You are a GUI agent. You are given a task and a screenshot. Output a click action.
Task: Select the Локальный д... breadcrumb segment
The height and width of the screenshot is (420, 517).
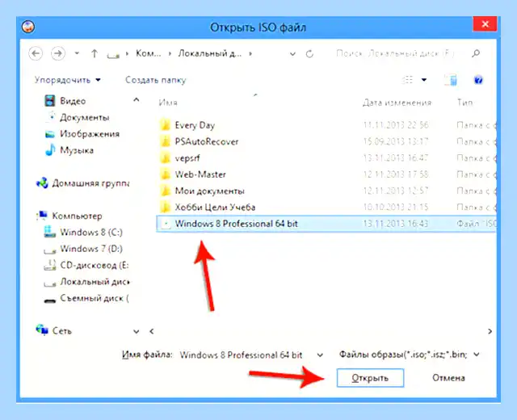click(210, 53)
